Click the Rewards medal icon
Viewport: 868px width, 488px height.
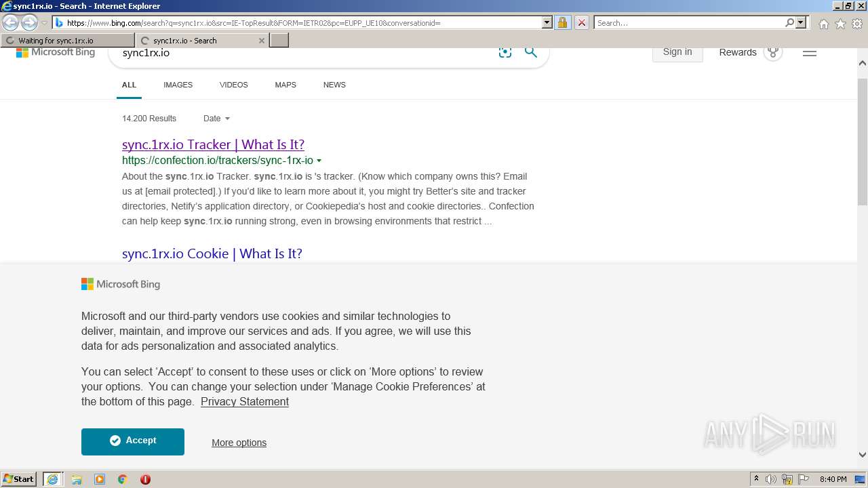pyautogui.click(x=773, y=52)
